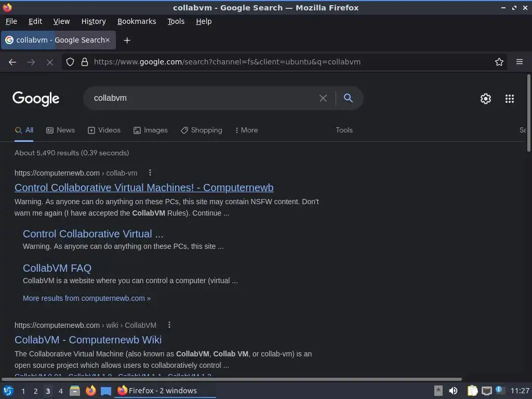Screen dimensions: 532x399
Task: Switch to Images results
Action: [x=151, y=130]
